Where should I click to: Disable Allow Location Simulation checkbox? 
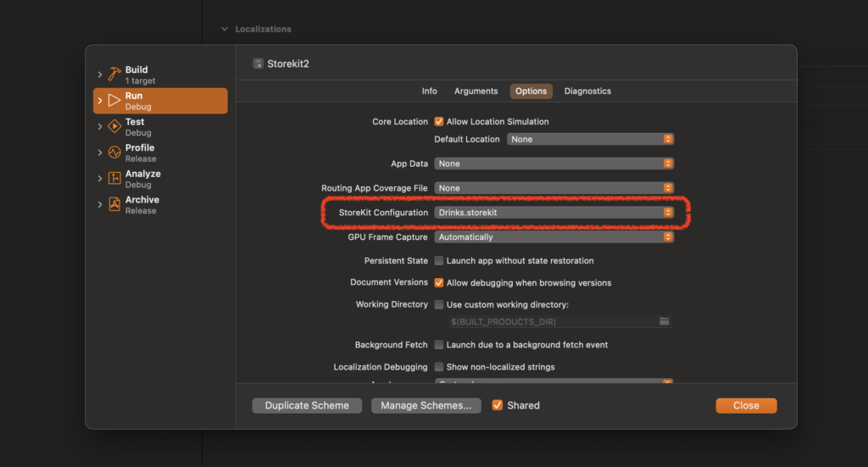click(439, 121)
